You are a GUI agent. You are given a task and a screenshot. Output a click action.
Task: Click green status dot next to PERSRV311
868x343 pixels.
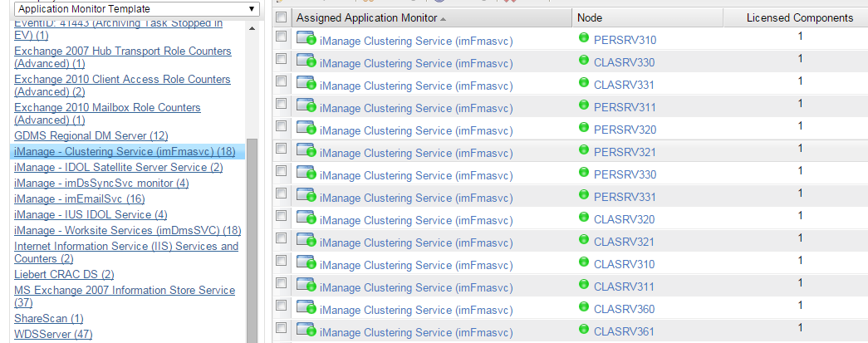[583, 105]
